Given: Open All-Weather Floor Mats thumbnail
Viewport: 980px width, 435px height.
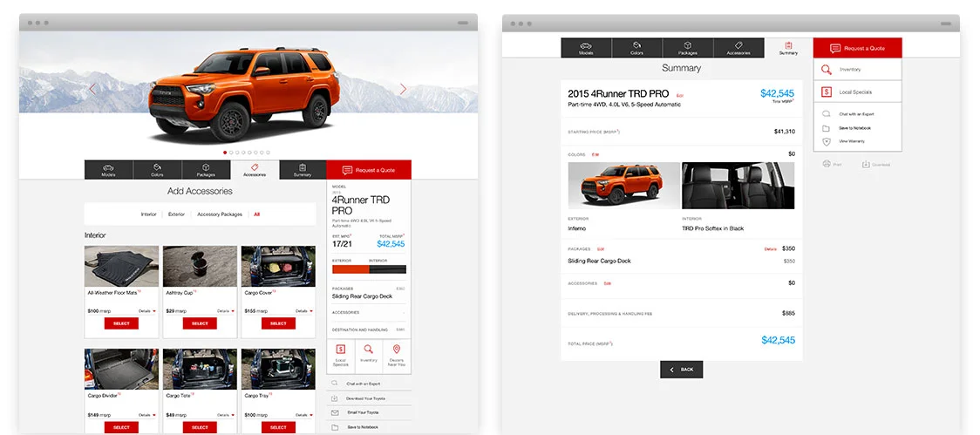Looking at the screenshot, I should pos(122,266).
